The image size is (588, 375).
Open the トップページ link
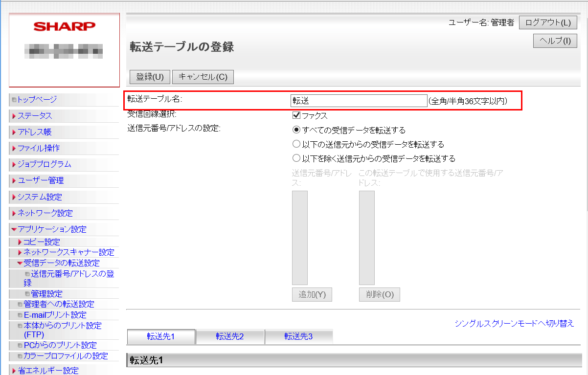37,99
